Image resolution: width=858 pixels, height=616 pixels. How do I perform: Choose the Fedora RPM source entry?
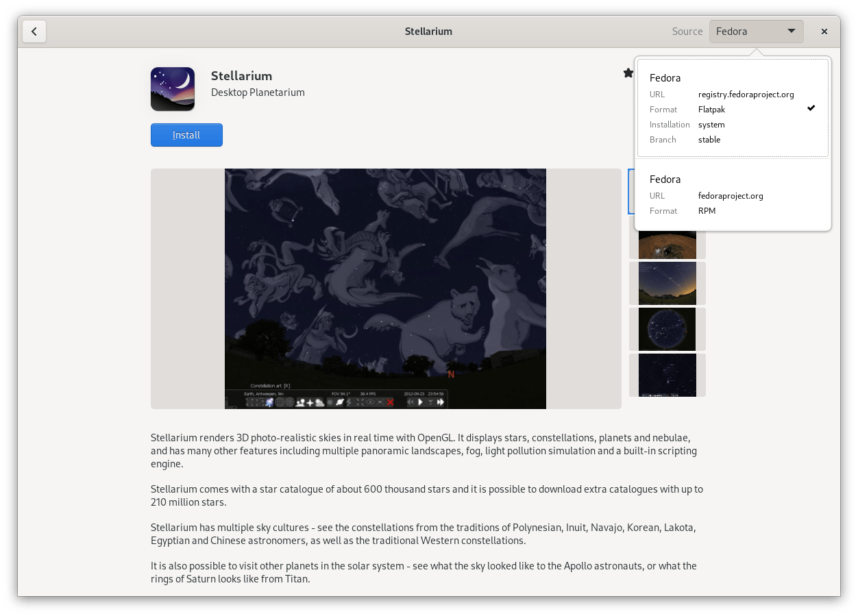(x=733, y=195)
